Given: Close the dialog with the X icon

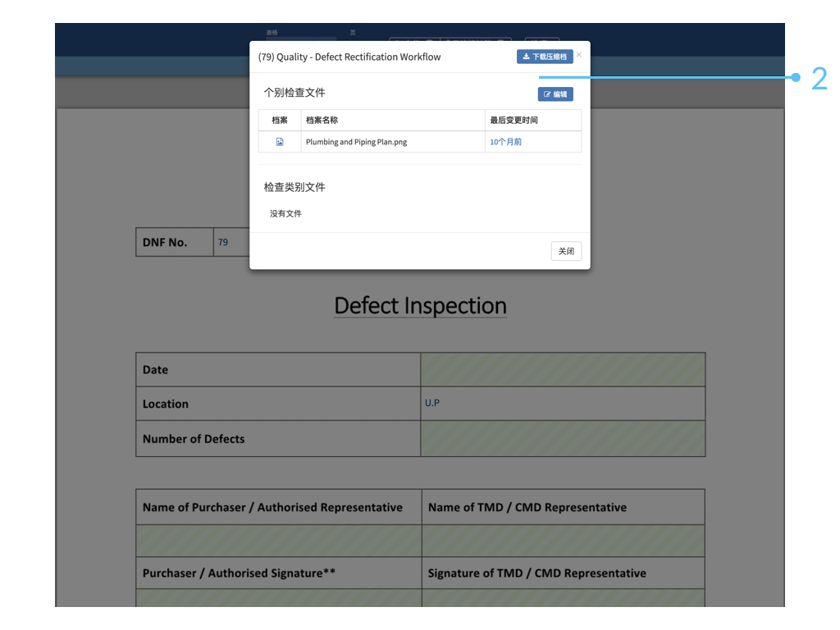Looking at the screenshot, I should [x=579, y=55].
